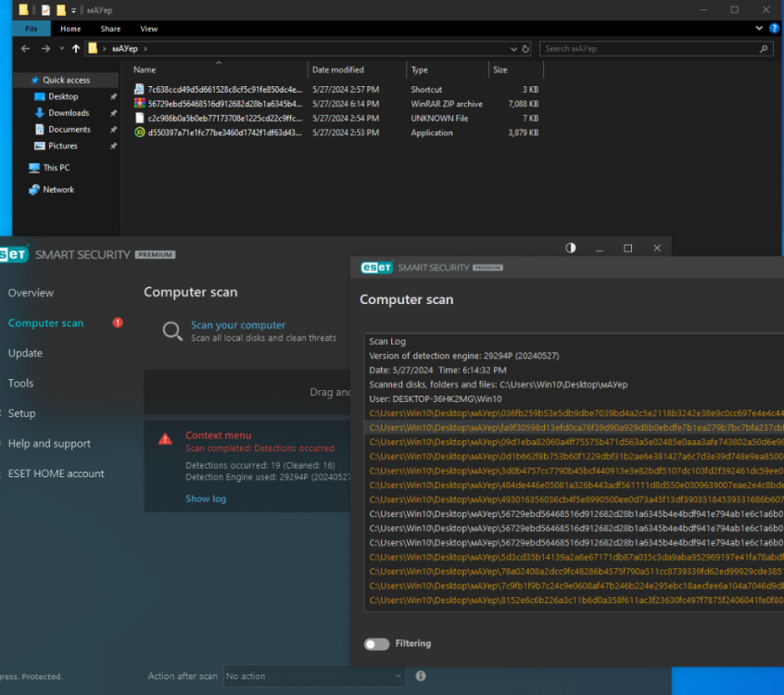This screenshot has width=784, height=695.
Task: Go forward in File Explorer
Action: 45,48
